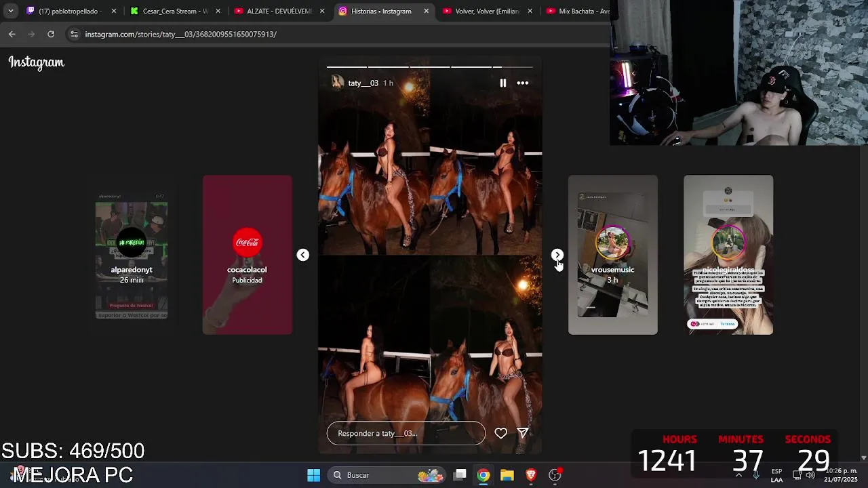
Task: Open the cocacolacol sponsored story
Action: 248,255
